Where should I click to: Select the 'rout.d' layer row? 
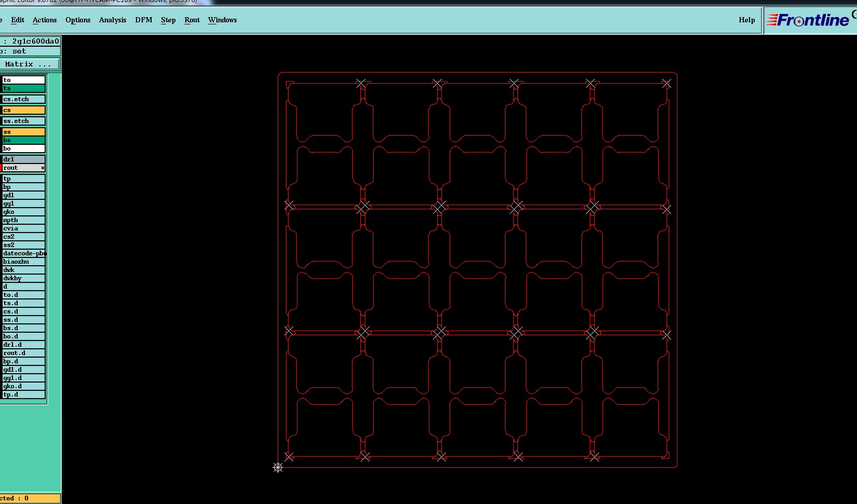click(23, 353)
